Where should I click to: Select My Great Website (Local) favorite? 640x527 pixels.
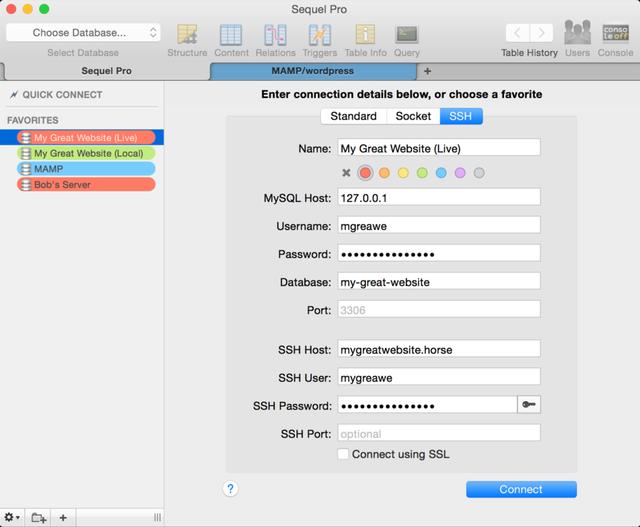pyautogui.click(x=86, y=153)
